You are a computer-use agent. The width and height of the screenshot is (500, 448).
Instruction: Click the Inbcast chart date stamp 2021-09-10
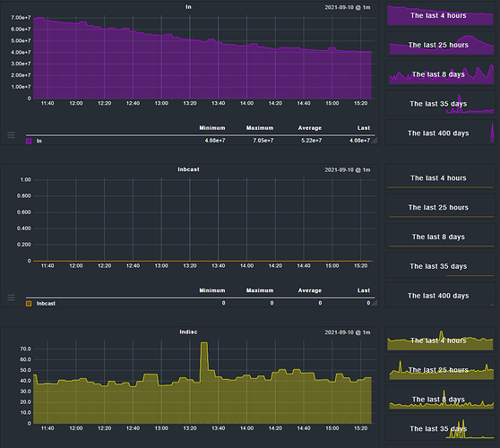(348, 170)
